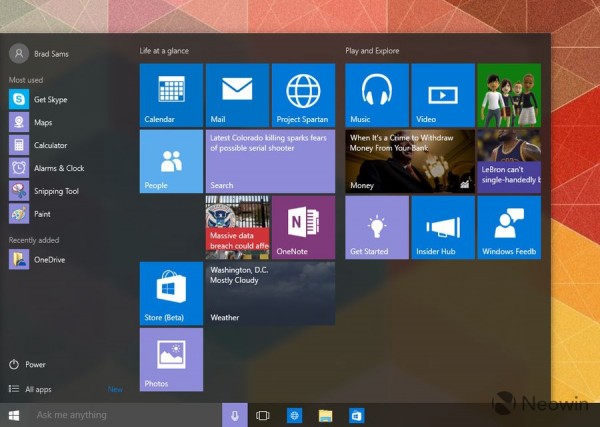Screen dimensions: 600x427
Task: Open the Power options menu
Action: point(35,365)
